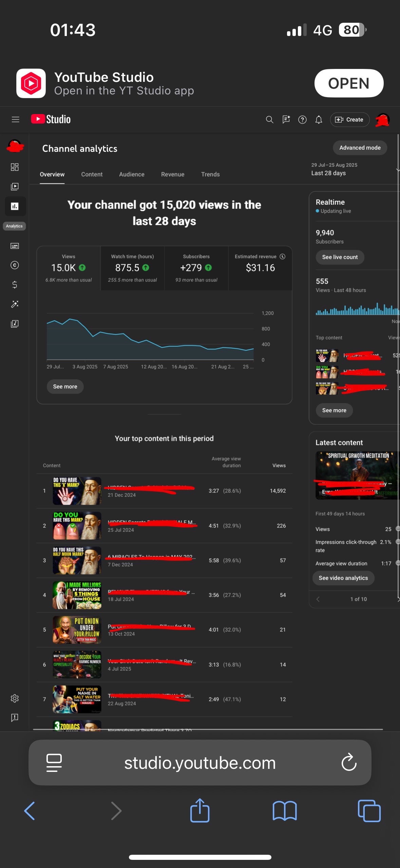Open the 5 Things From House thumbnail
Screen dimensions: 400x868
click(77, 595)
